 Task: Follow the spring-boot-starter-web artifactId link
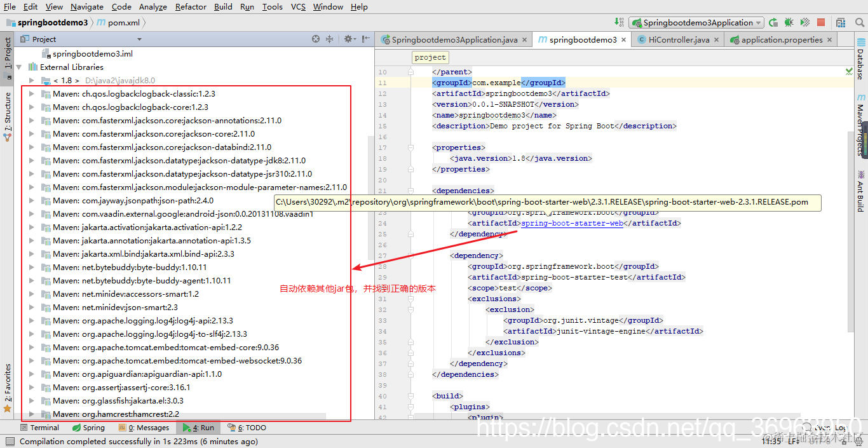click(572, 223)
